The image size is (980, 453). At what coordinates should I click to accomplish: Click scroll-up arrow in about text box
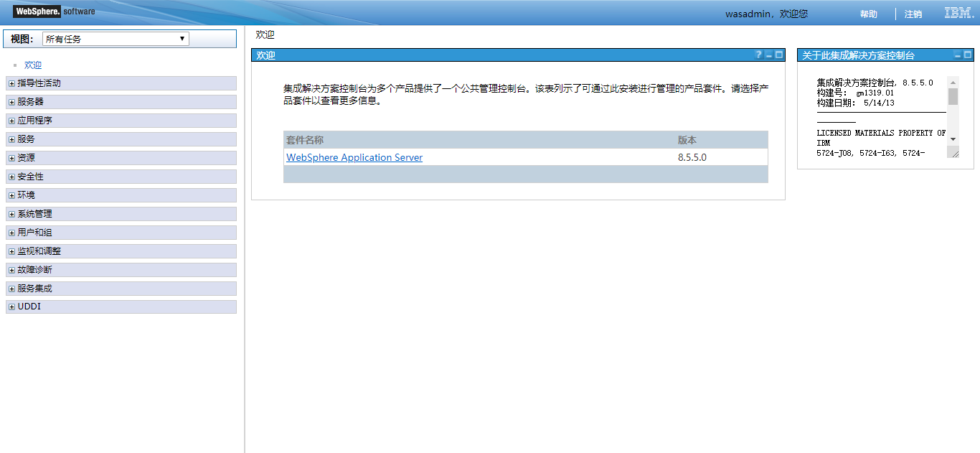click(x=953, y=82)
